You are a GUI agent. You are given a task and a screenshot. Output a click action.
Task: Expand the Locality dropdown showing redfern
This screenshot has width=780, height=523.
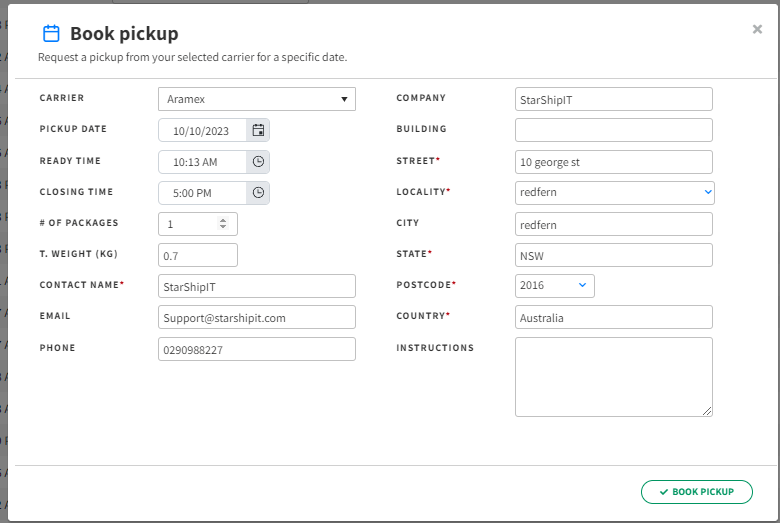coord(614,193)
